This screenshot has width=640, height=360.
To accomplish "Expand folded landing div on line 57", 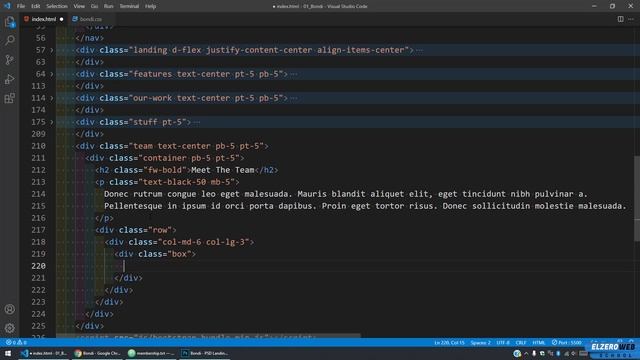I will [52, 50].
